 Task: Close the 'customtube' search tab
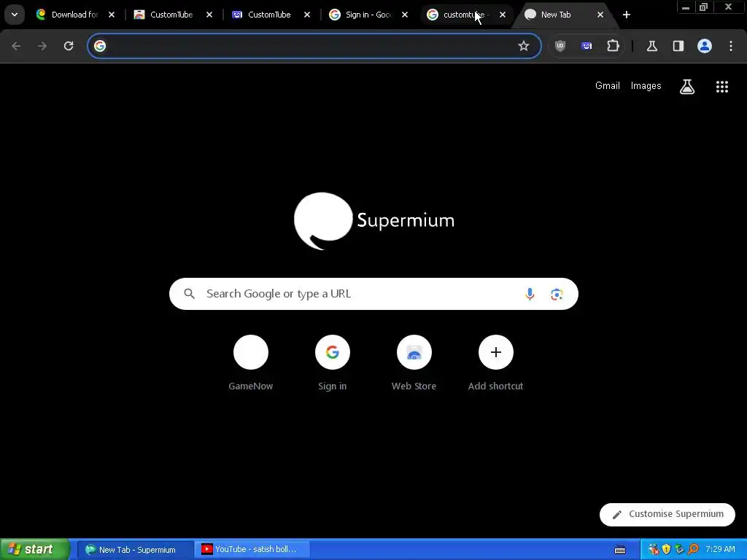502,15
